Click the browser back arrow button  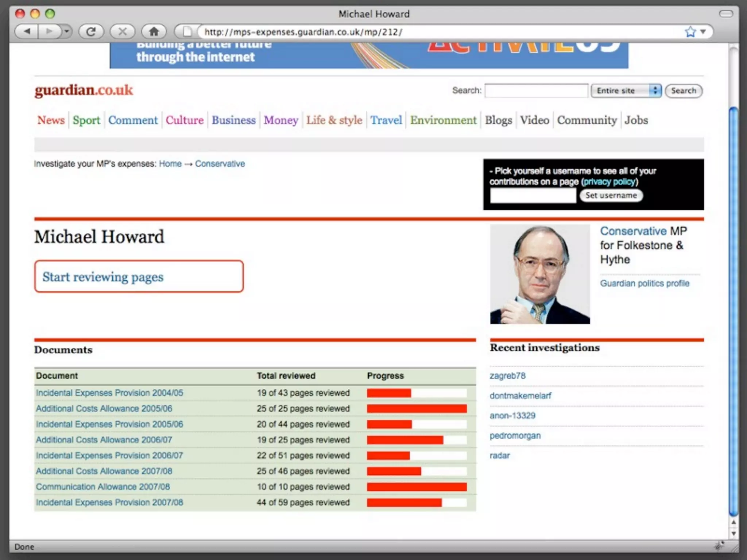tap(27, 32)
